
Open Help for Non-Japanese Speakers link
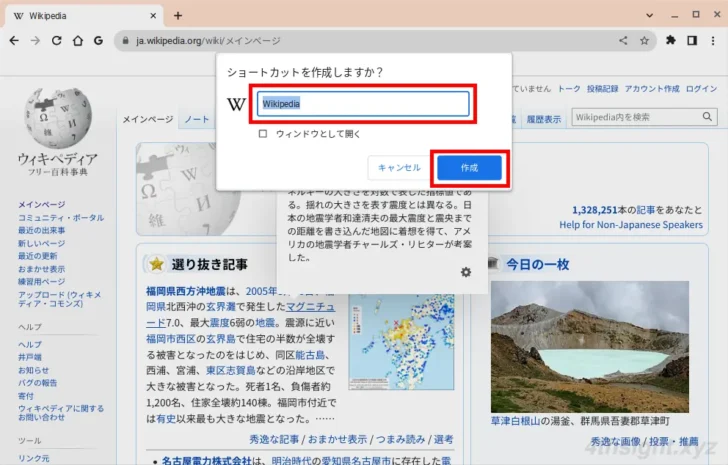click(631, 225)
